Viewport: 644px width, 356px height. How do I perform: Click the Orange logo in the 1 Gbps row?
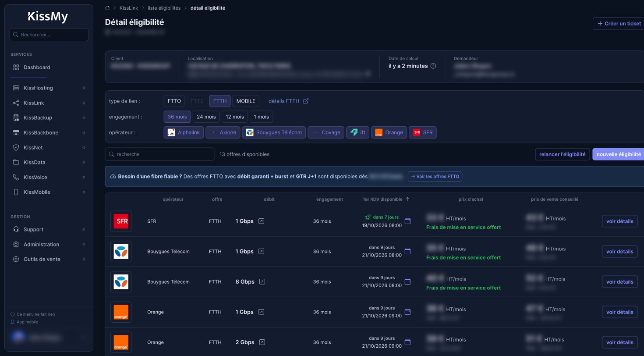[x=121, y=312]
